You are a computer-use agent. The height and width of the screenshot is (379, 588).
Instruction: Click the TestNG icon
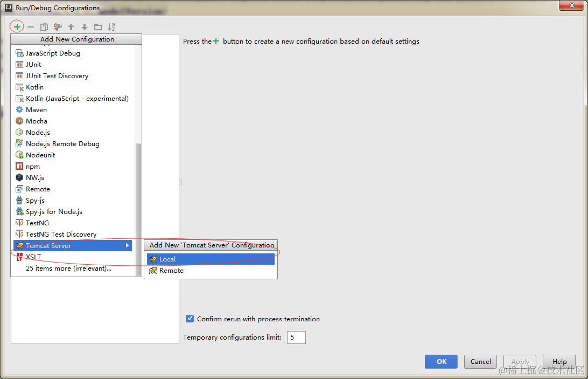coord(19,223)
